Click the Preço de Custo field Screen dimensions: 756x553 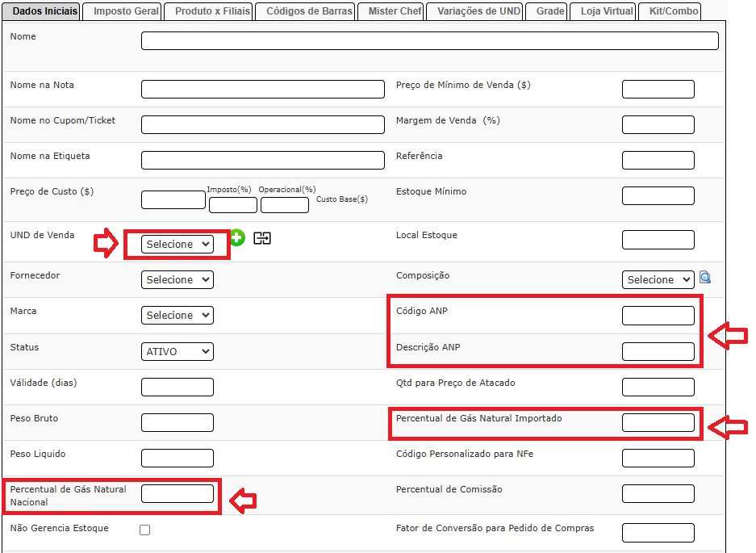coord(173,199)
